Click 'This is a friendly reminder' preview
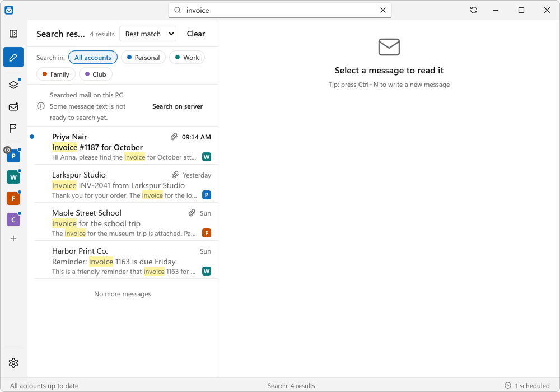 (124, 272)
